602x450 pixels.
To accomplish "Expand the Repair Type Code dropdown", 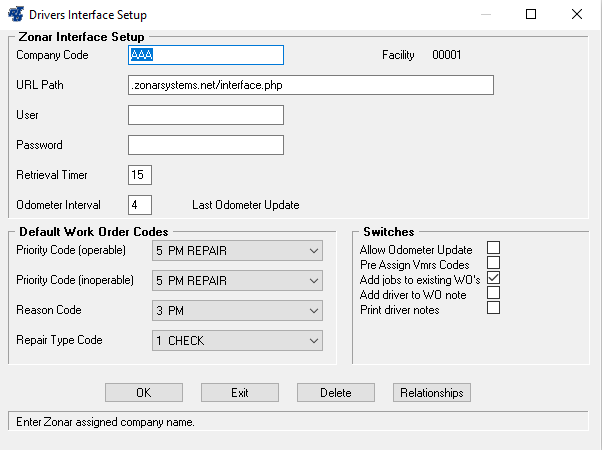I will (236, 341).
